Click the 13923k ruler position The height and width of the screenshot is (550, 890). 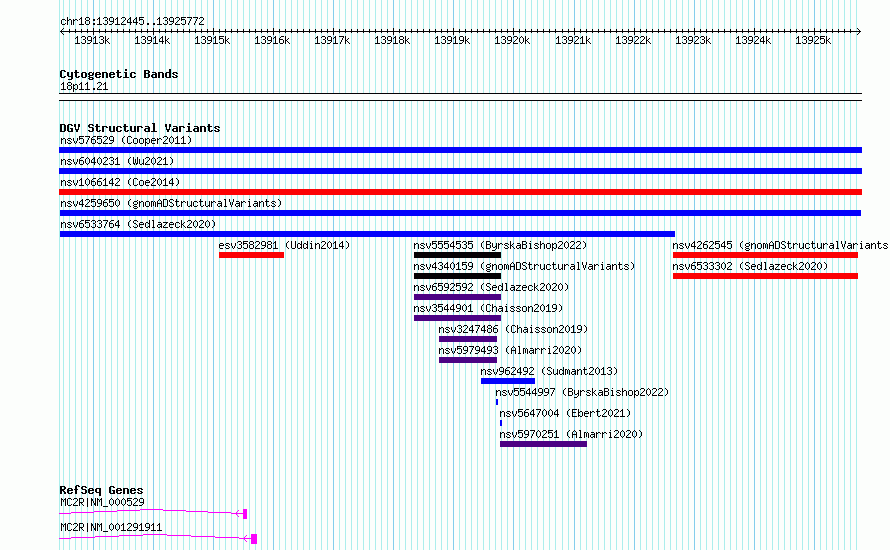click(693, 40)
